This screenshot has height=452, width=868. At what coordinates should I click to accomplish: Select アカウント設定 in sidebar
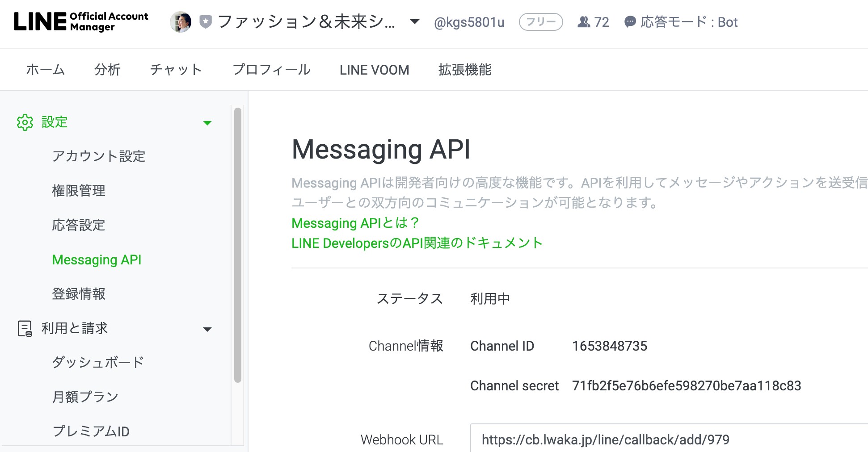(99, 156)
